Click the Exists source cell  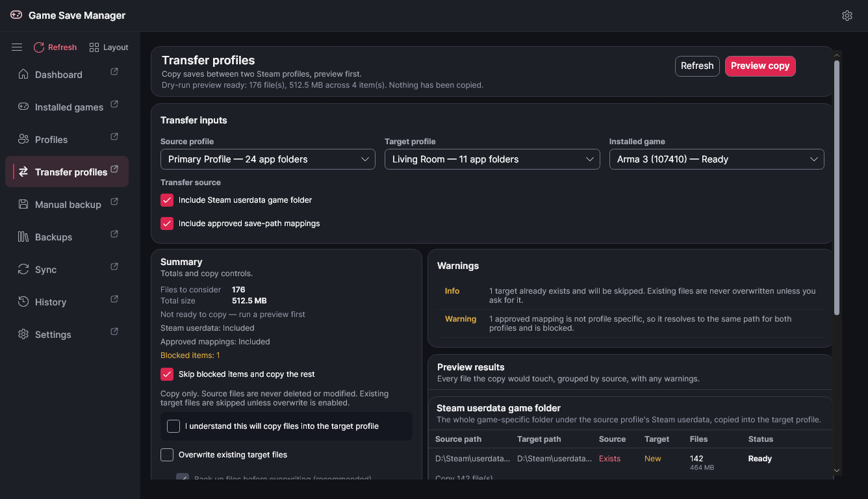609,459
